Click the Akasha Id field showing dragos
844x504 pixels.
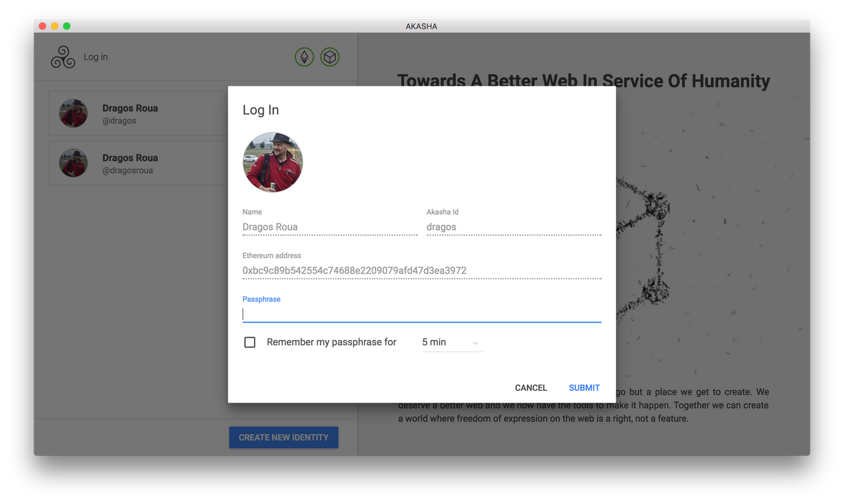pyautogui.click(x=488, y=227)
